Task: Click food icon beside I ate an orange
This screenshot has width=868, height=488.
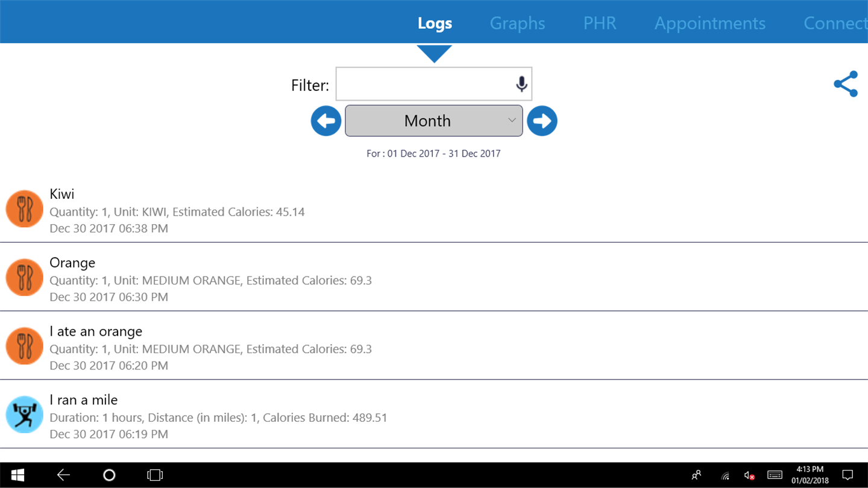Action: pos(25,346)
